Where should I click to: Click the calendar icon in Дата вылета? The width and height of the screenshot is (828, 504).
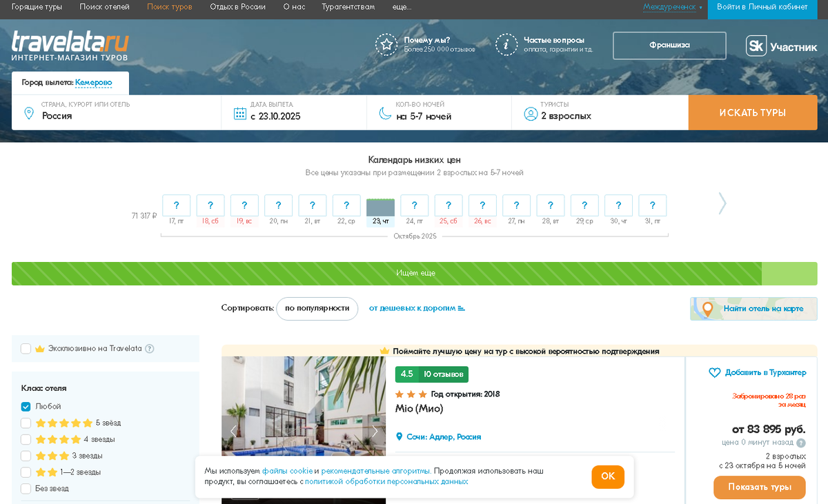pyautogui.click(x=240, y=114)
